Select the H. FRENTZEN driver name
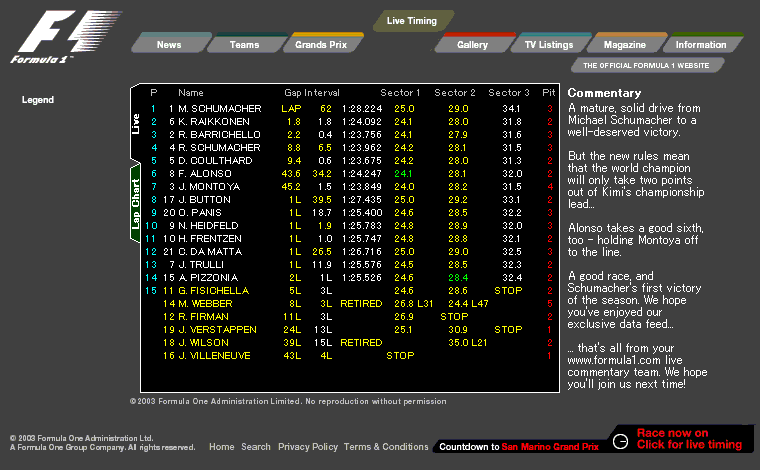Screen dimensions: 760x470 [x=209, y=239]
